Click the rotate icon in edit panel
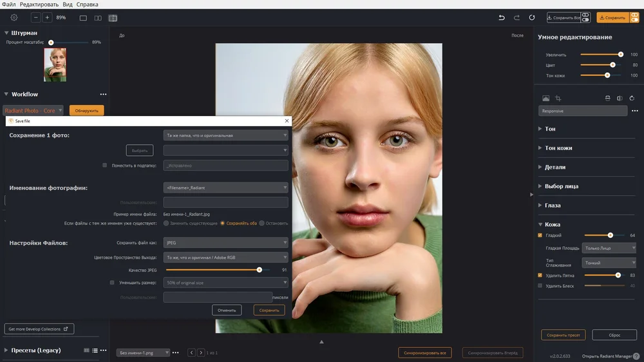Image resolution: width=644 pixels, height=362 pixels. pyautogui.click(x=632, y=98)
